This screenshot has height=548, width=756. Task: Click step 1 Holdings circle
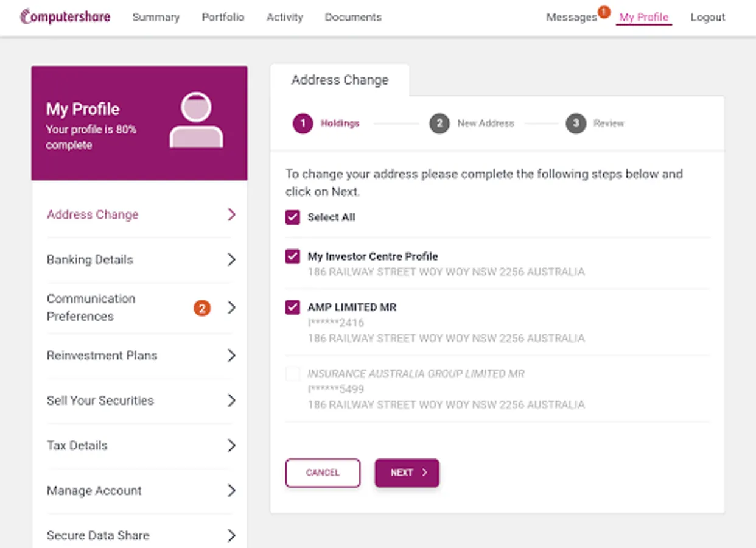[303, 124]
